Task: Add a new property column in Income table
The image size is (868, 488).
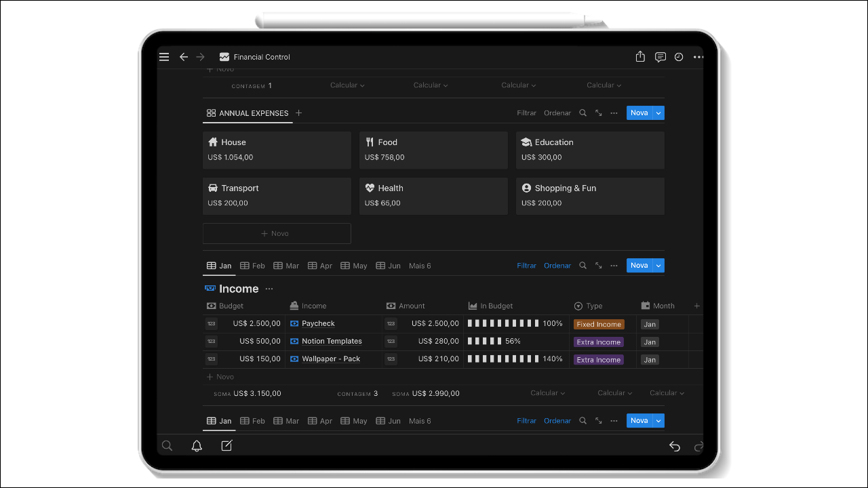Action: pyautogui.click(x=696, y=306)
